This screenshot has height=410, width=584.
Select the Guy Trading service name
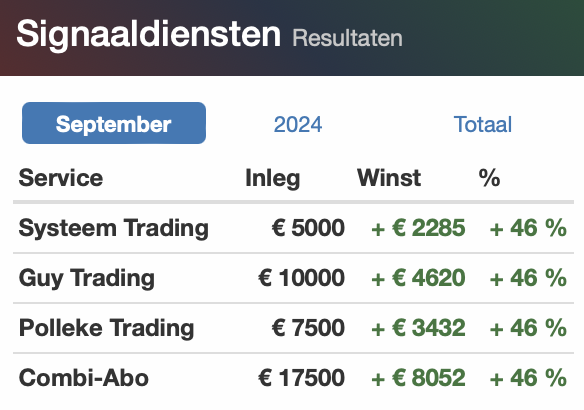(87, 278)
